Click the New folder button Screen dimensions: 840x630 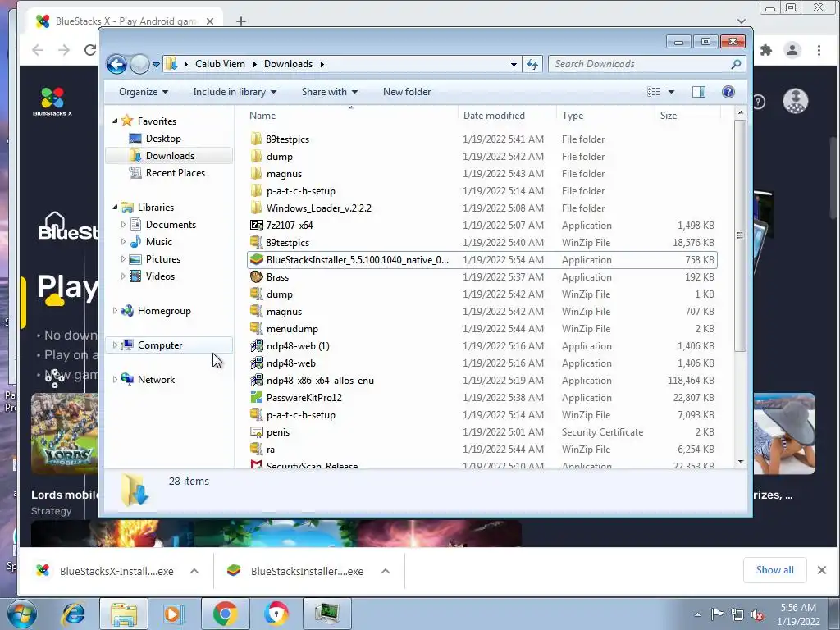[x=407, y=92]
